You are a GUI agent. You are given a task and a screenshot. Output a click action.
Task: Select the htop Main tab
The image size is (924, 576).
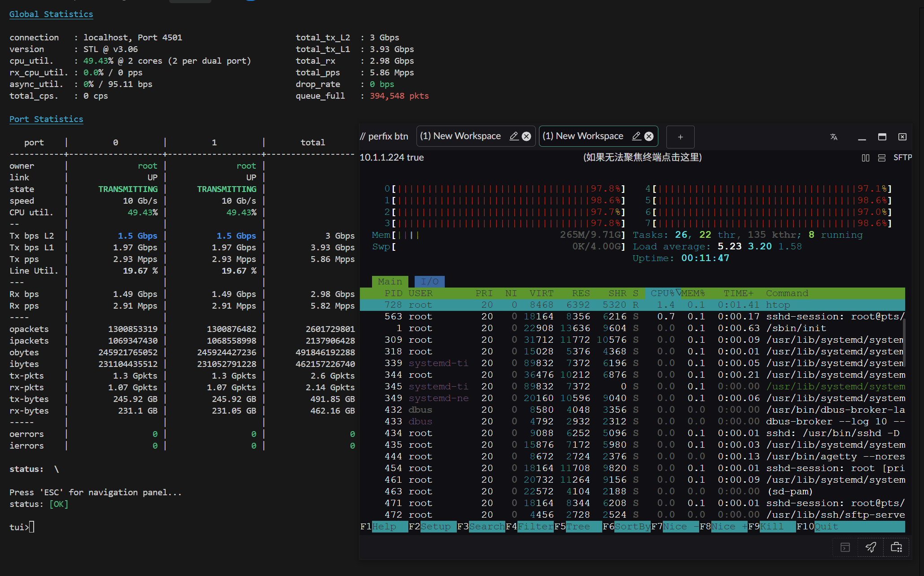(x=390, y=282)
